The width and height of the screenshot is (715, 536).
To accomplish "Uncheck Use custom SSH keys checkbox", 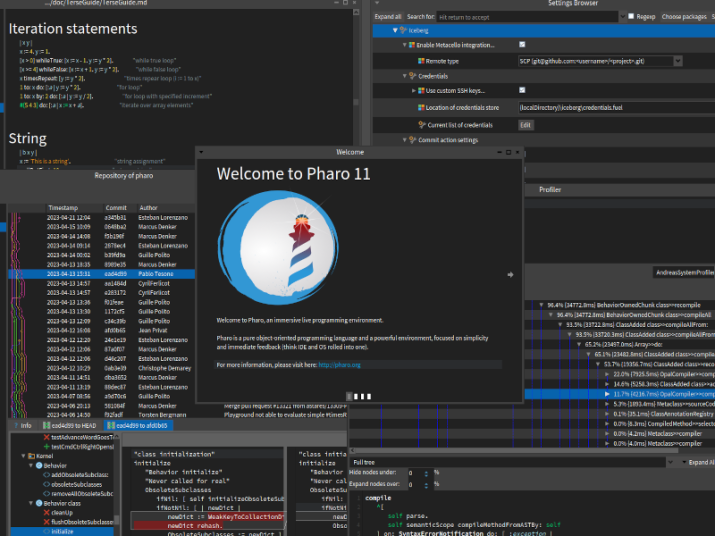I will [522, 90].
